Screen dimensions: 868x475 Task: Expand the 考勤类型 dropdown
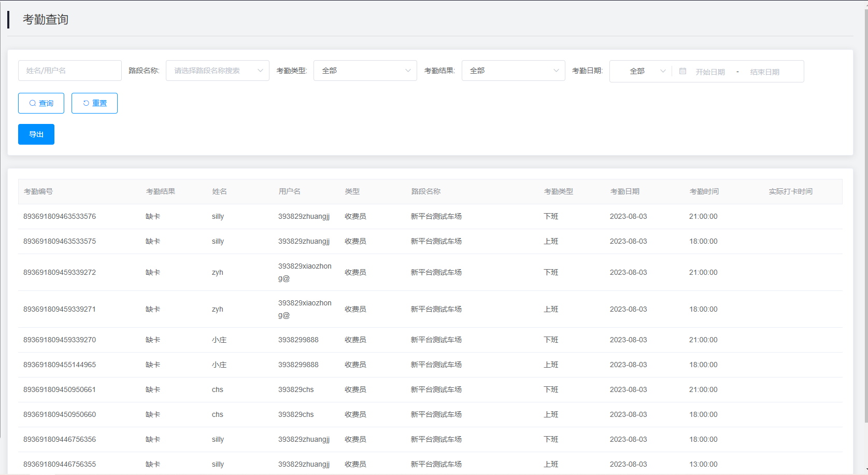pyautogui.click(x=365, y=71)
